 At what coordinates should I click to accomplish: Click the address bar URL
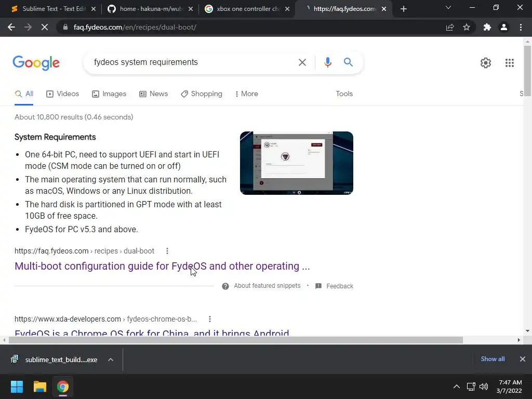click(x=135, y=27)
